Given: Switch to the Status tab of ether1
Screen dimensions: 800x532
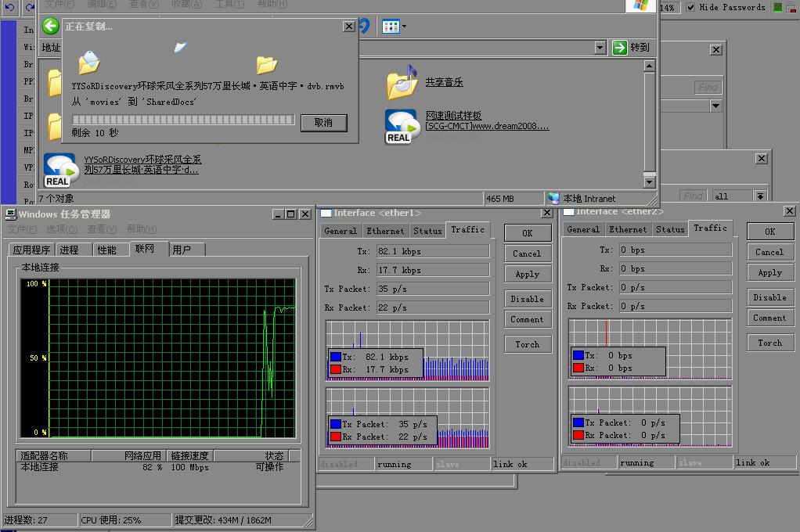Looking at the screenshot, I should coord(427,230).
